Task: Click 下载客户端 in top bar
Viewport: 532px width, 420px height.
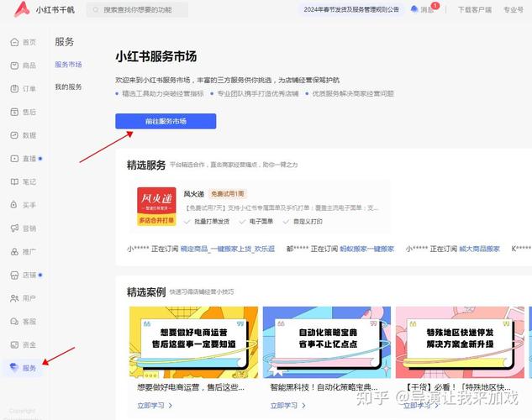Action: (475, 10)
